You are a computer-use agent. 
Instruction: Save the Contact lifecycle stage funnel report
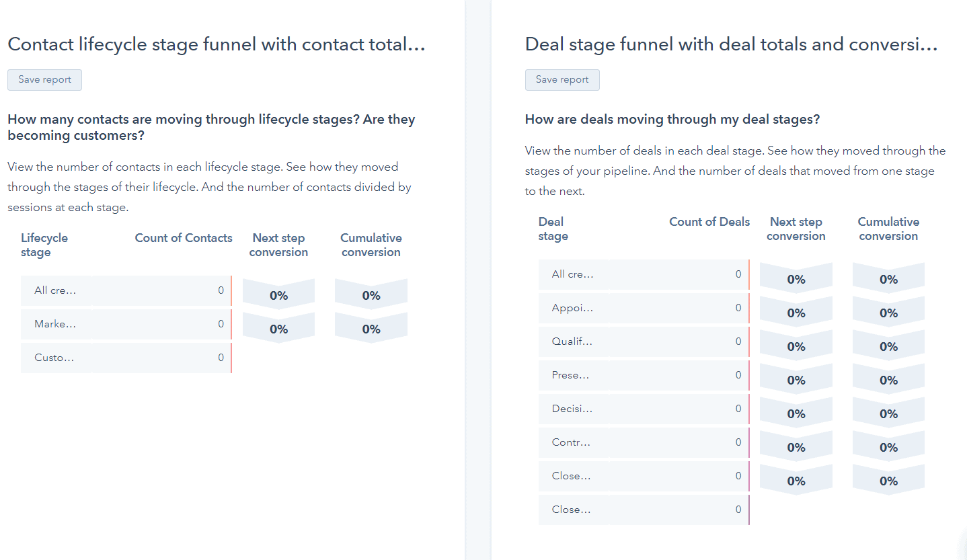pos(44,79)
